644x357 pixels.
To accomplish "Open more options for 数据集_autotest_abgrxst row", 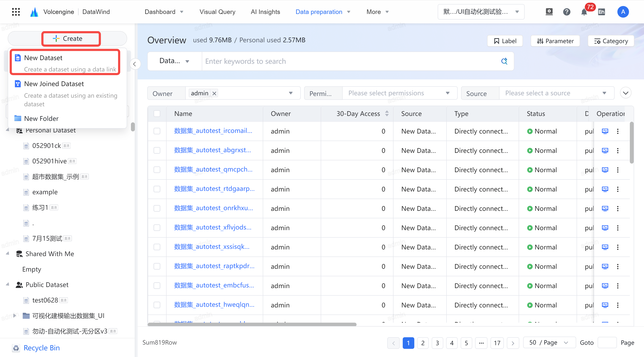I will click(x=618, y=150).
